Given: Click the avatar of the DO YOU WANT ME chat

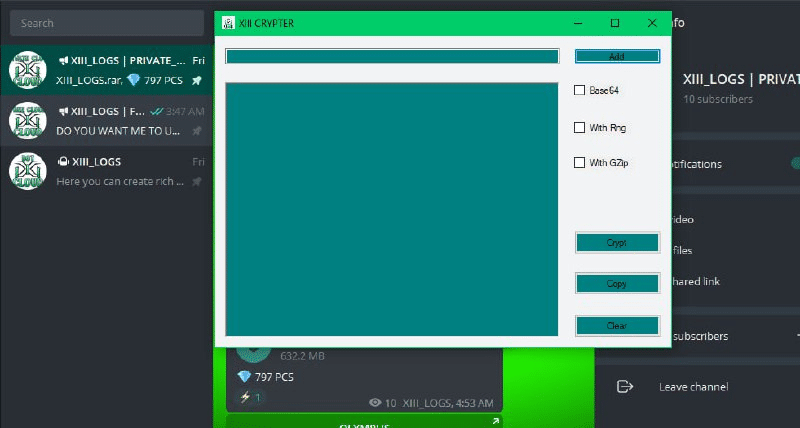Looking at the screenshot, I should point(28,121).
